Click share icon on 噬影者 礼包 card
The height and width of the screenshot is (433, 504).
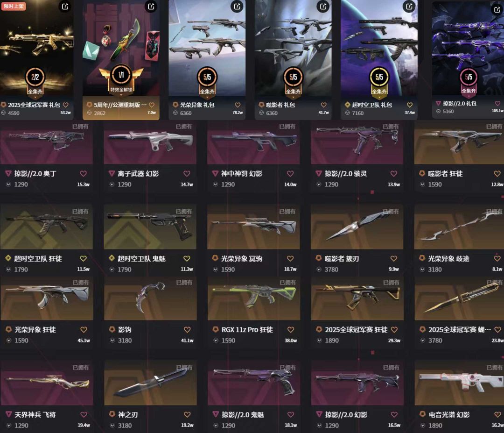coord(323,6)
